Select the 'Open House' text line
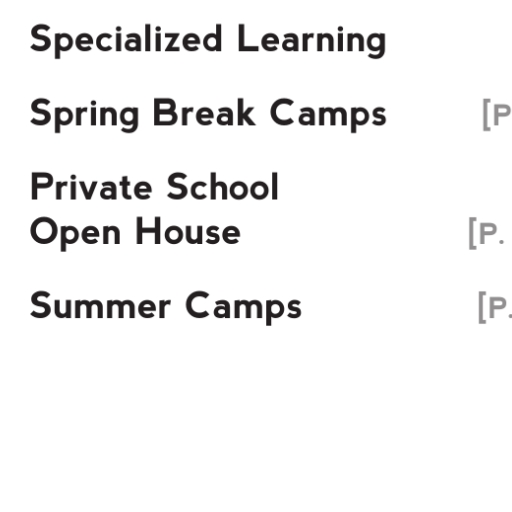Image resolution: width=512 pixels, height=512 pixels. (135, 233)
